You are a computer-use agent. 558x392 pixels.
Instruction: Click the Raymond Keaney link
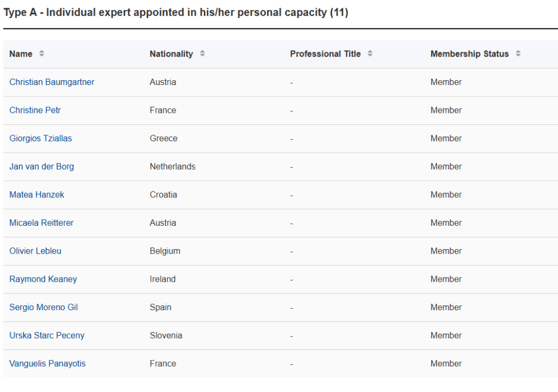pyautogui.click(x=43, y=279)
